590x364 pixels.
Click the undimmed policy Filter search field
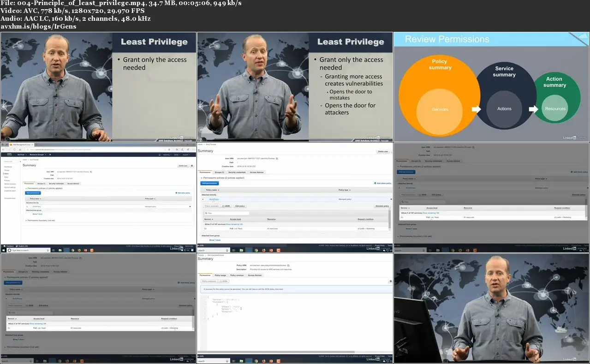pyautogui.click(x=226, y=213)
